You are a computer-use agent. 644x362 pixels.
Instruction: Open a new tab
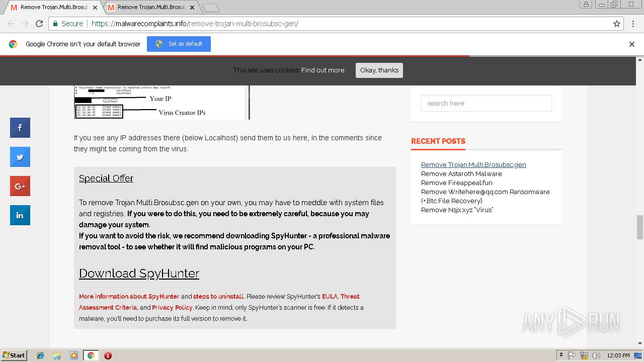210,8
